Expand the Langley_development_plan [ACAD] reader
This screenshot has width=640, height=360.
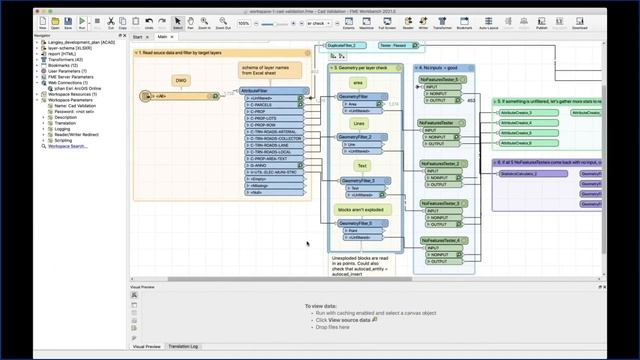pos(37,42)
